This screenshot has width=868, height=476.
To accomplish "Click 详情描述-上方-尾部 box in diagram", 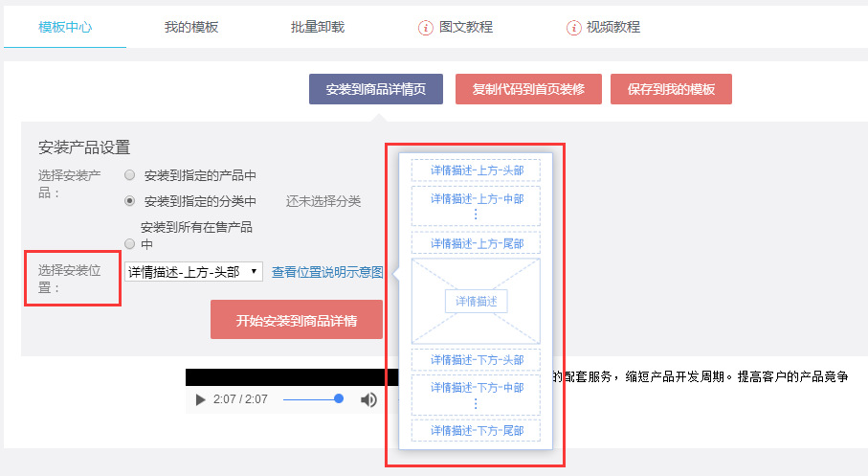I will (x=476, y=243).
